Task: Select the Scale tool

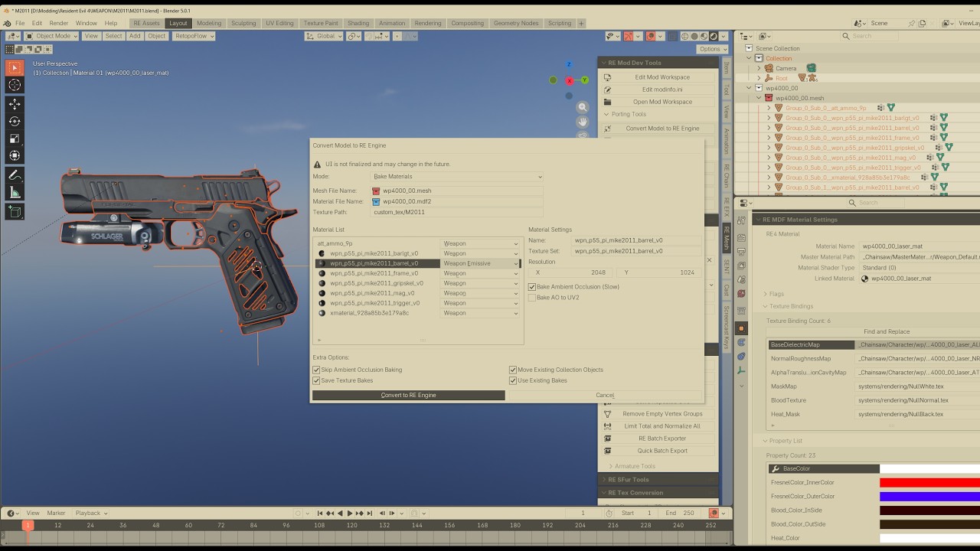Action: click(x=15, y=139)
